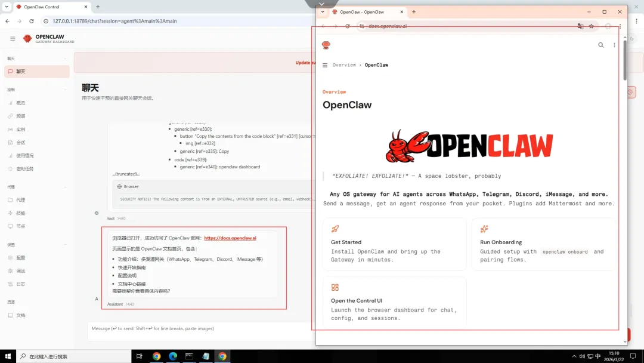Image resolution: width=644 pixels, height=363 pixels.
Task: Click the OPENCLAW banner logo image
Action: pyautogui.click(x=469, y=146)
